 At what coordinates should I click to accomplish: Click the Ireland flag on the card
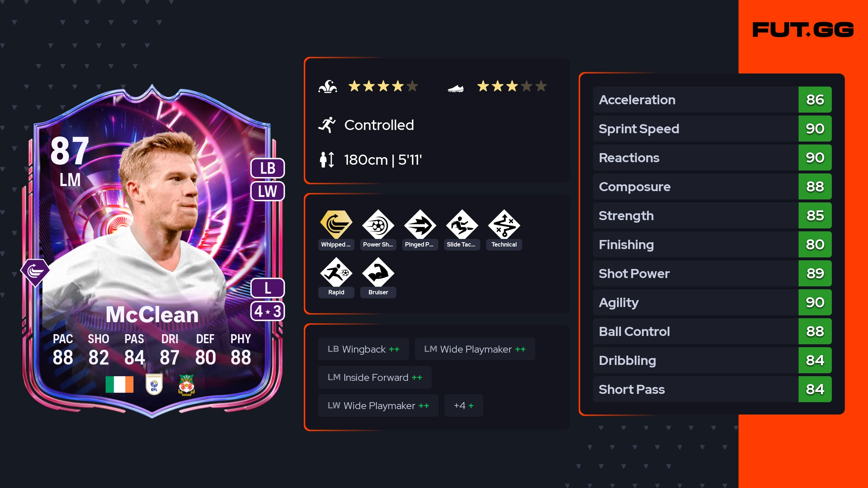pos(119,384)
